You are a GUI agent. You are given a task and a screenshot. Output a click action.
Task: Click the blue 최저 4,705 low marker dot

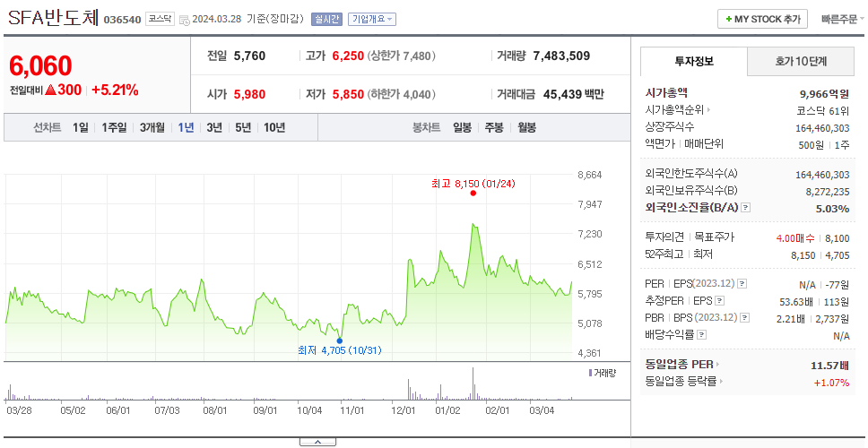339,340
